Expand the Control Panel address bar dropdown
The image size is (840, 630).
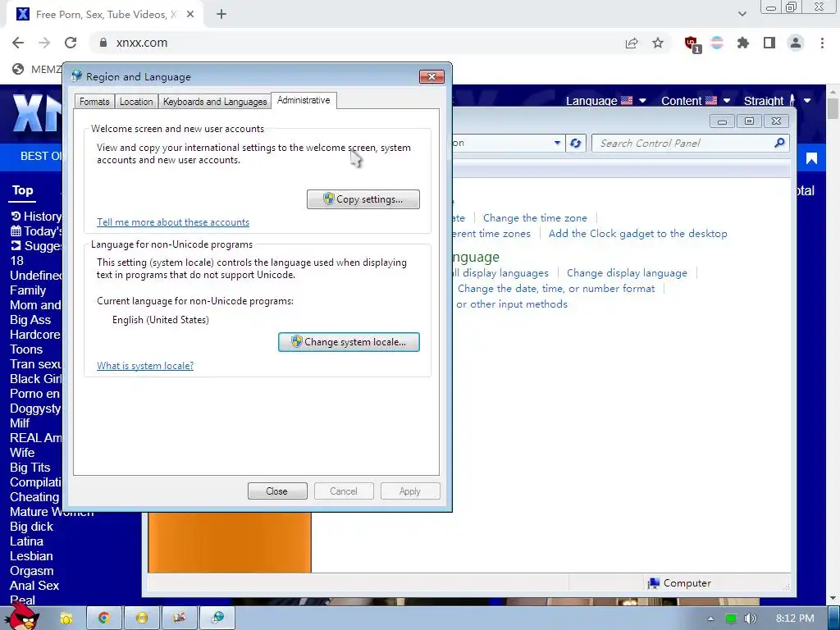(557, 143)
